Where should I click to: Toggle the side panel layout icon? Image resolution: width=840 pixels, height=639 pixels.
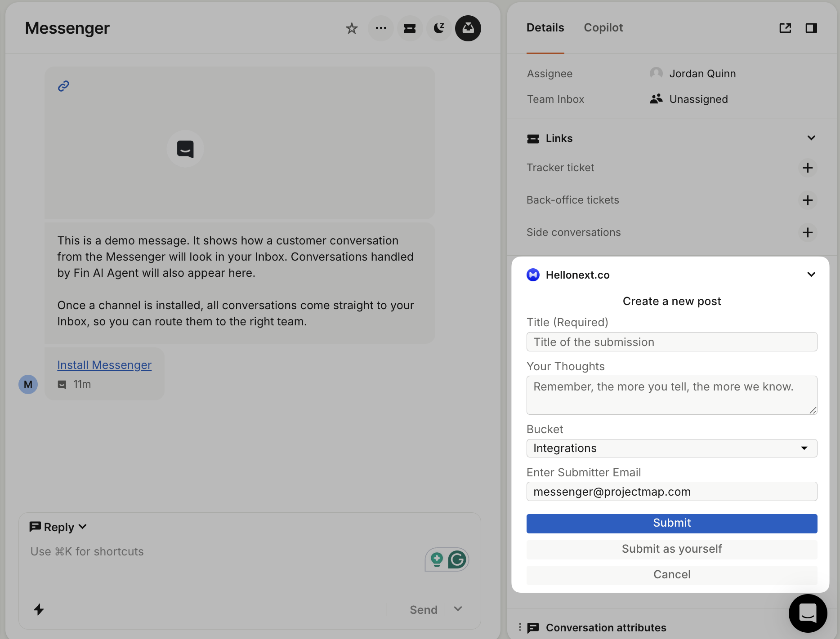tap(811, 28)
